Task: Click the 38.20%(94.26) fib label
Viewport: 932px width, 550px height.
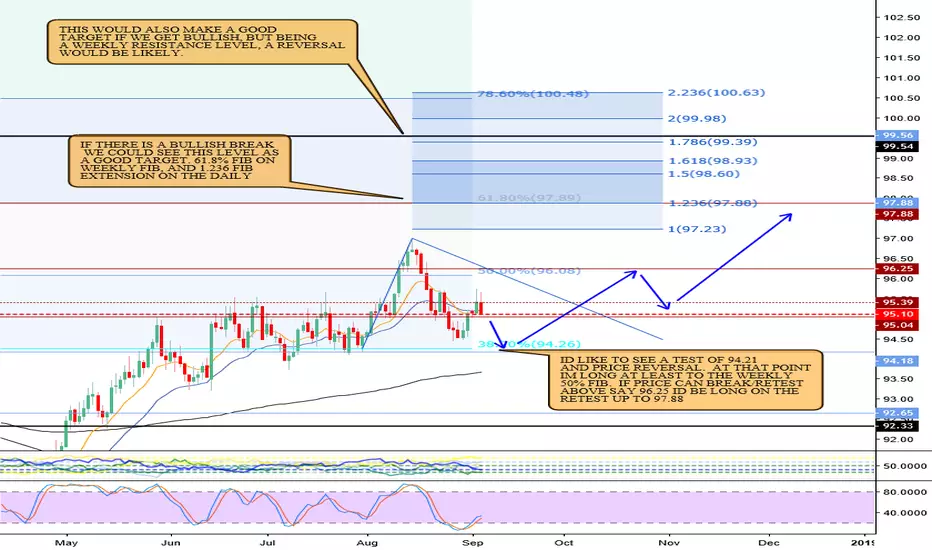Action: (x=529, y=344)
